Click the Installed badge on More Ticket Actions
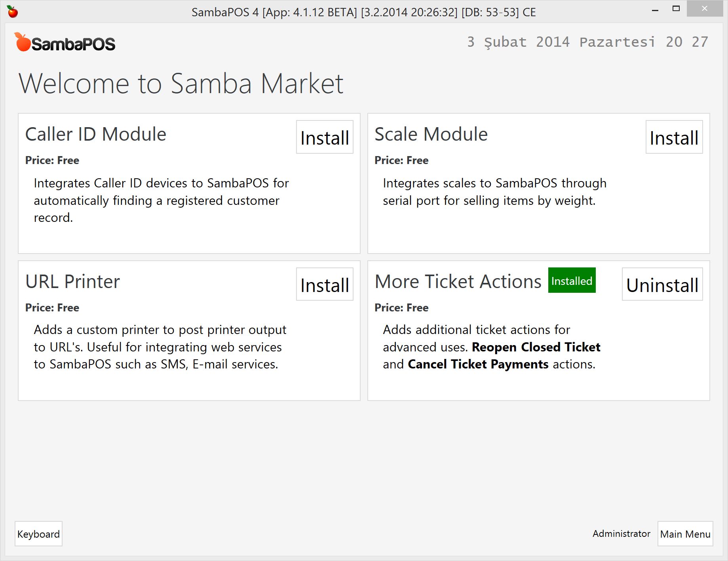728x561 pixels. point(571,281)
